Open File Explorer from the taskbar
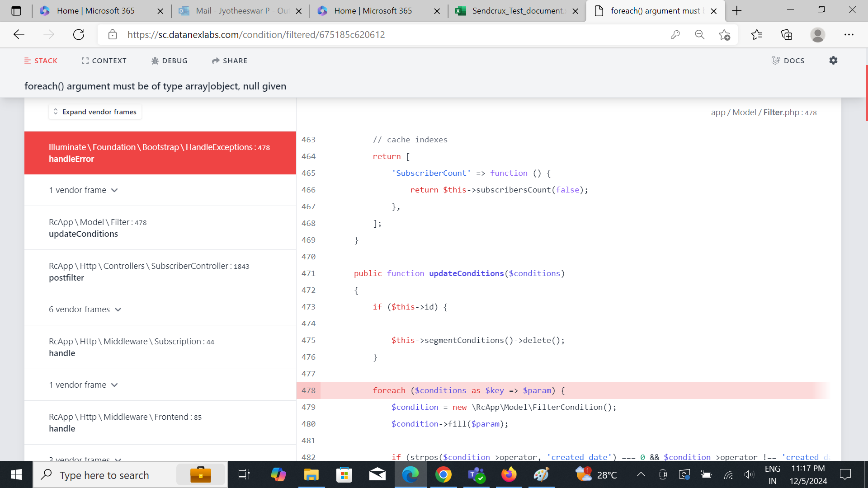 coord(311,474)
